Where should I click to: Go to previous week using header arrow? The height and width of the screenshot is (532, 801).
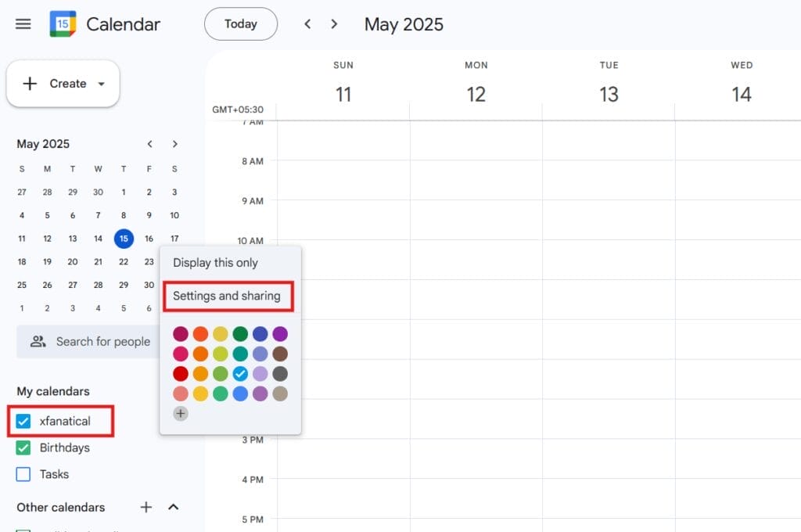pyautogui.click(x=307, y=24)
